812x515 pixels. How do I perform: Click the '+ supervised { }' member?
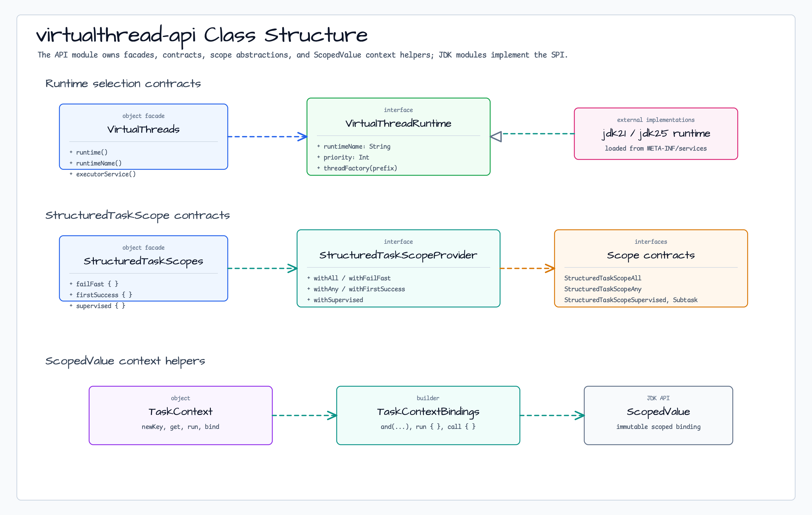(98, 306)
